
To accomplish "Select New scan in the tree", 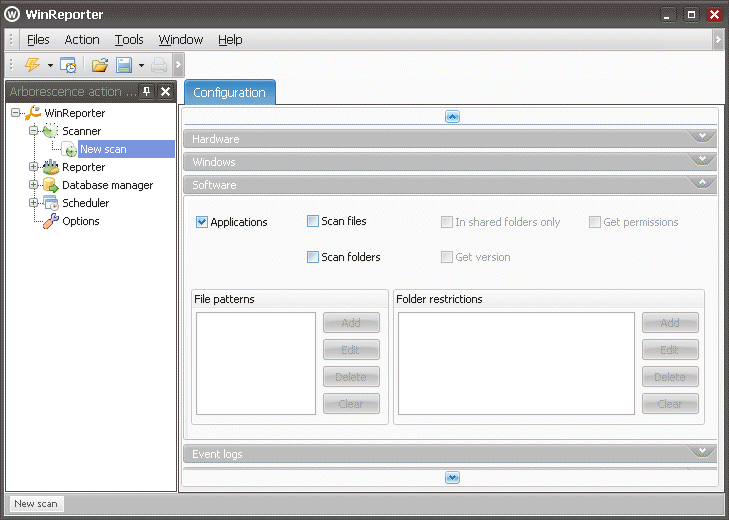I will (126, 149).
